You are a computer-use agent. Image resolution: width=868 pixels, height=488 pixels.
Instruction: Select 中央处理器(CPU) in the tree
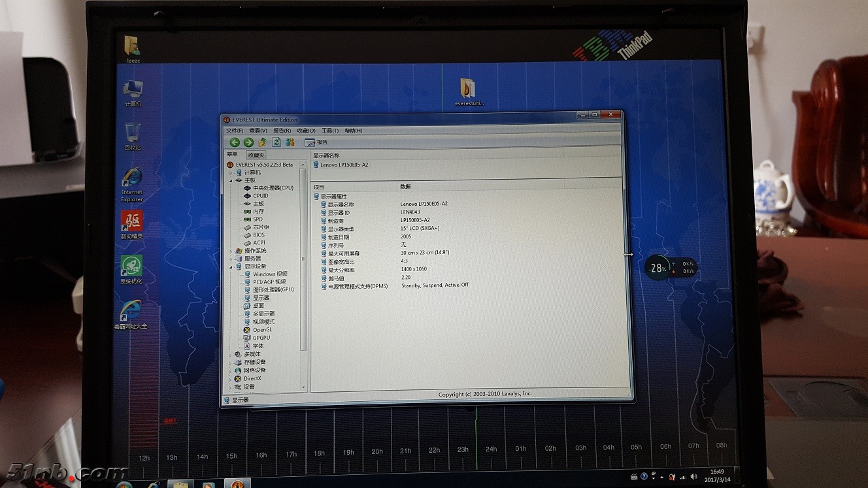[x=273, y=188]
